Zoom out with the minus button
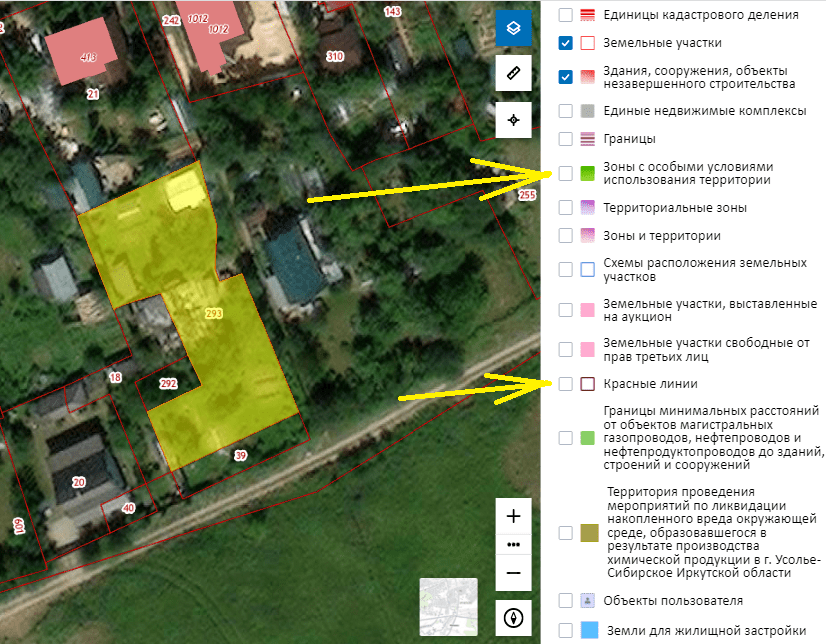826x644 pixels. 514,573
